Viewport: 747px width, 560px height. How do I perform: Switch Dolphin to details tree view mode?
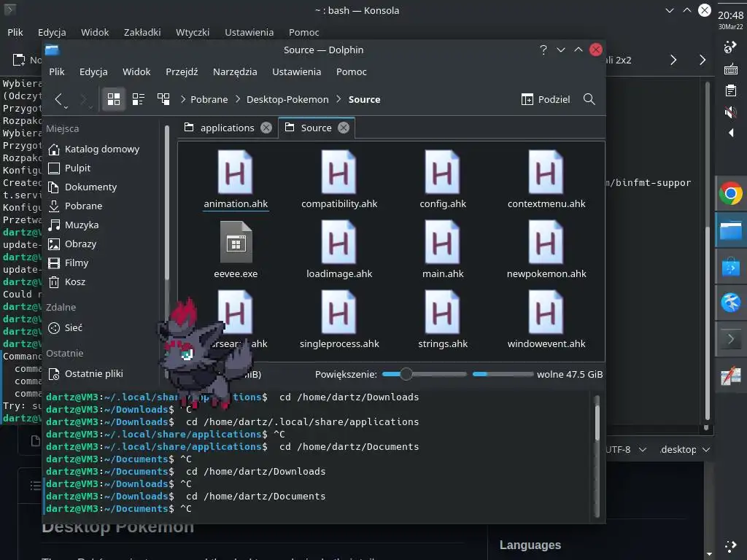point(163,99)
